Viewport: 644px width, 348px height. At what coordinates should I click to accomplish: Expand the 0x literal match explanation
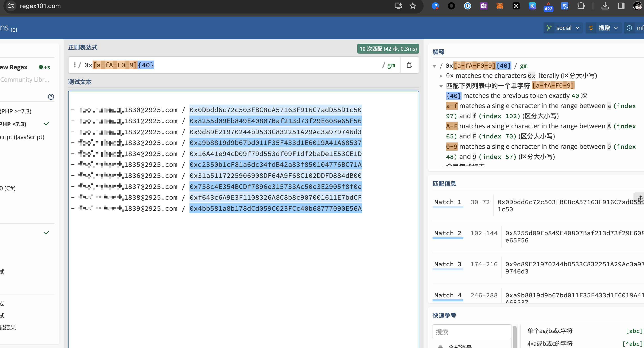pyautogui.click(x=441, y=76)
